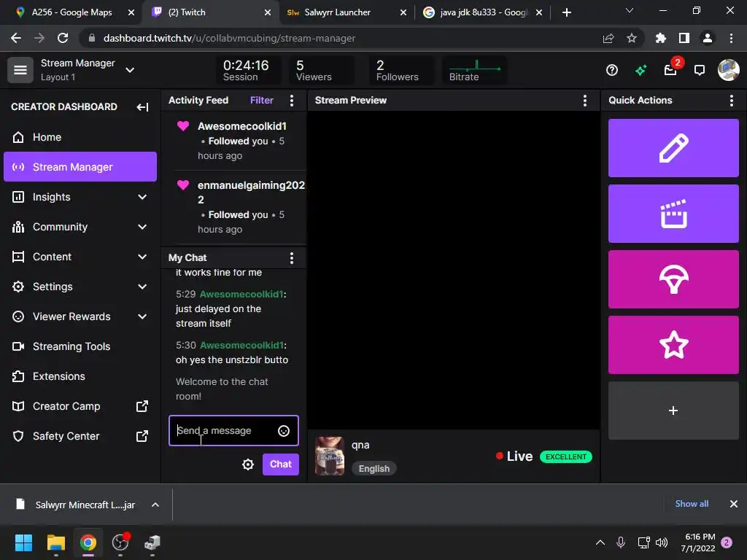Click the Edit Stream Info pencil quick action
The height and width of the screenshot is (560, 747).
673,148
